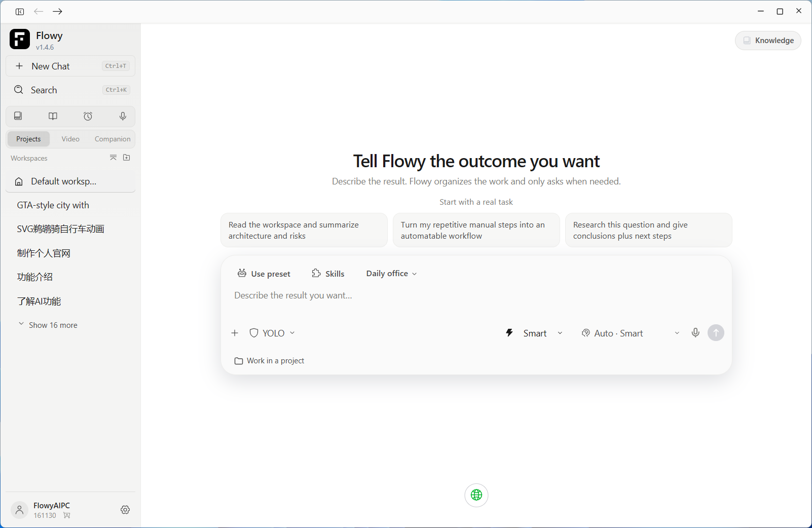The image size is (812, 528).
Task: Open scheduled tasks clock icon
Action: pos(88,117)
